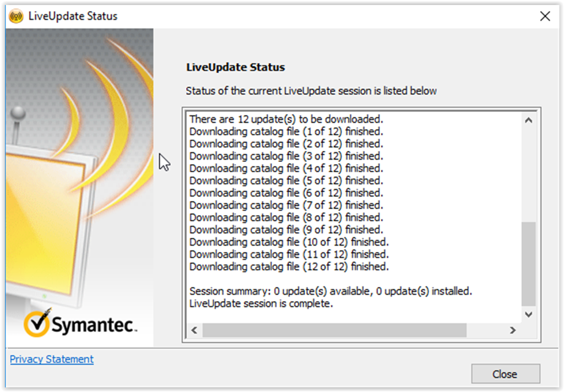
Task: Click the bold "LiveUpdate Status" heading
Action: 236,67
